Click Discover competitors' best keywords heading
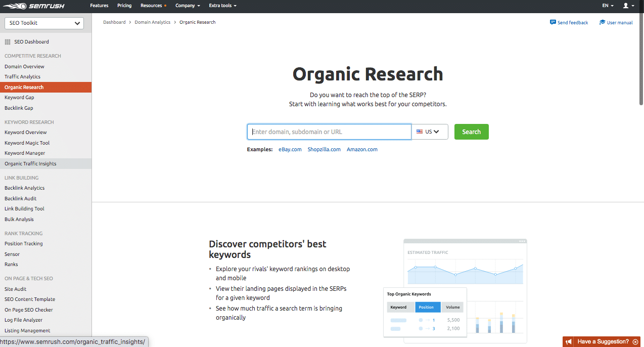Image resolution: width=644 pixels, height=347 pixels. [267, 249]
